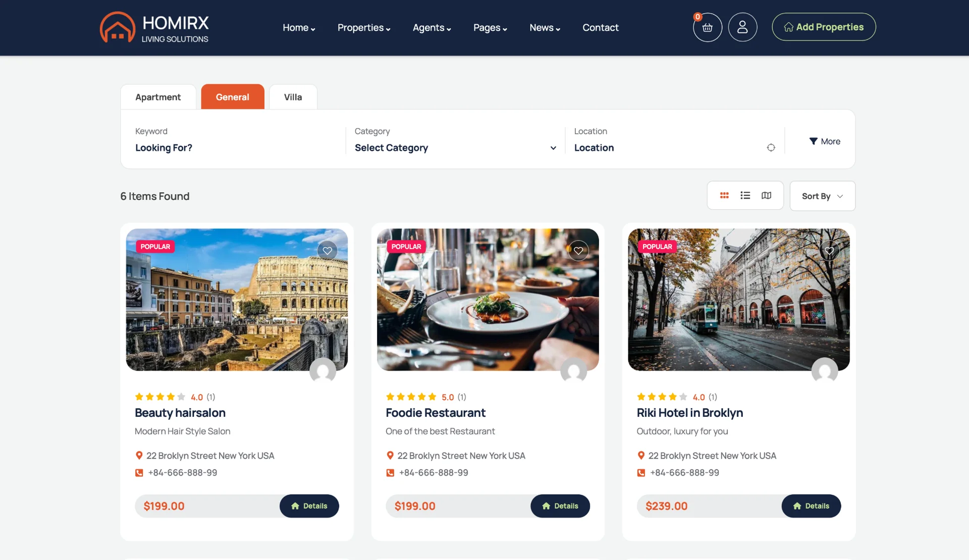Viewport: 969px width, 560px height.
Task: Toggle heart on Foodie Restaurant card
Action: (x=578, y=251)
